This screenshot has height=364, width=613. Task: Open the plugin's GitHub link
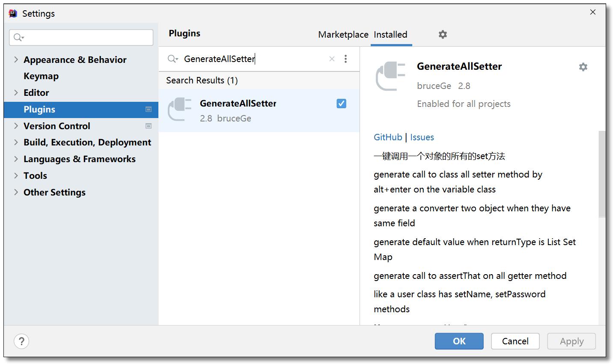pos(388,137)
